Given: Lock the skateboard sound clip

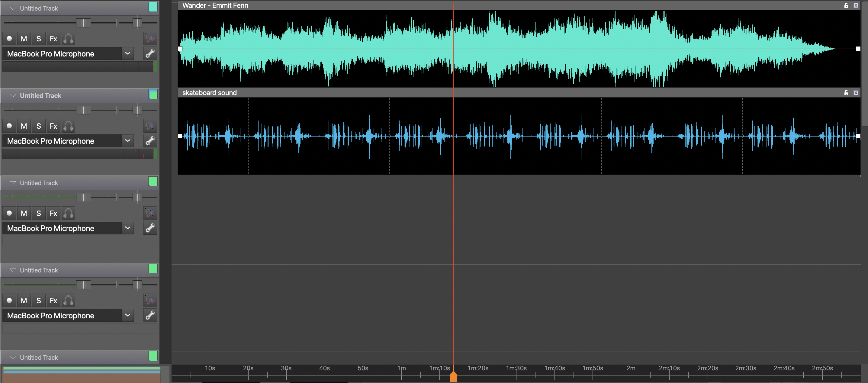Looking at the screenshot, I should (846, 93).
